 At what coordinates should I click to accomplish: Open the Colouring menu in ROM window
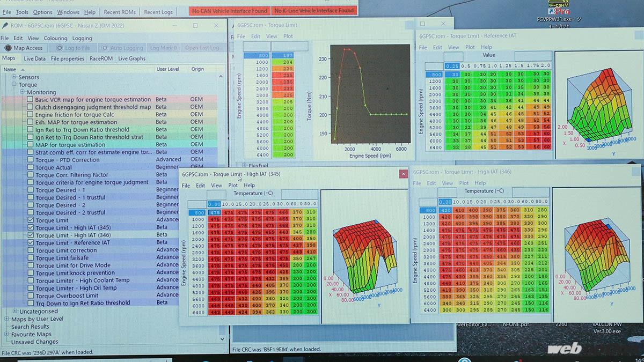pyautogui.click(x=55, y=38)
